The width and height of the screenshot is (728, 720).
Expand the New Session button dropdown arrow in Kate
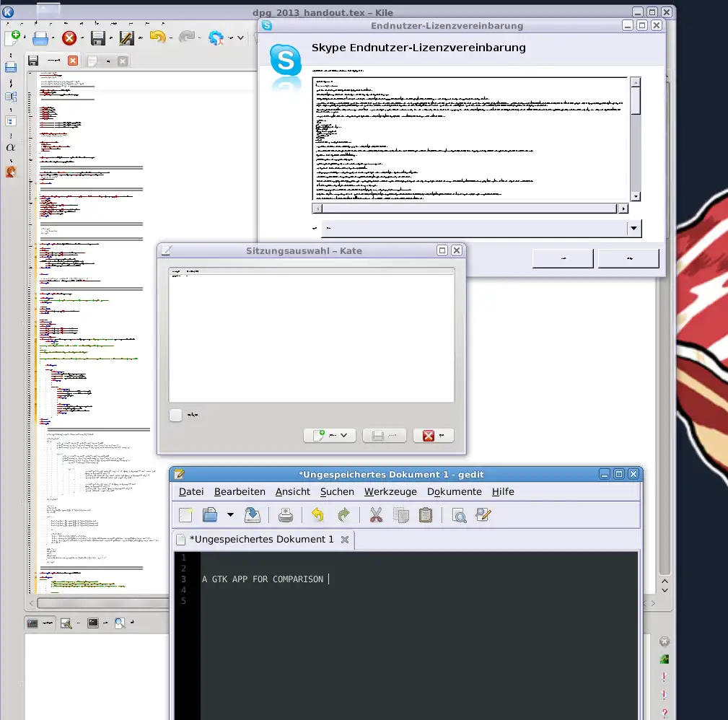pyautogui.click(x=344, y=436)
